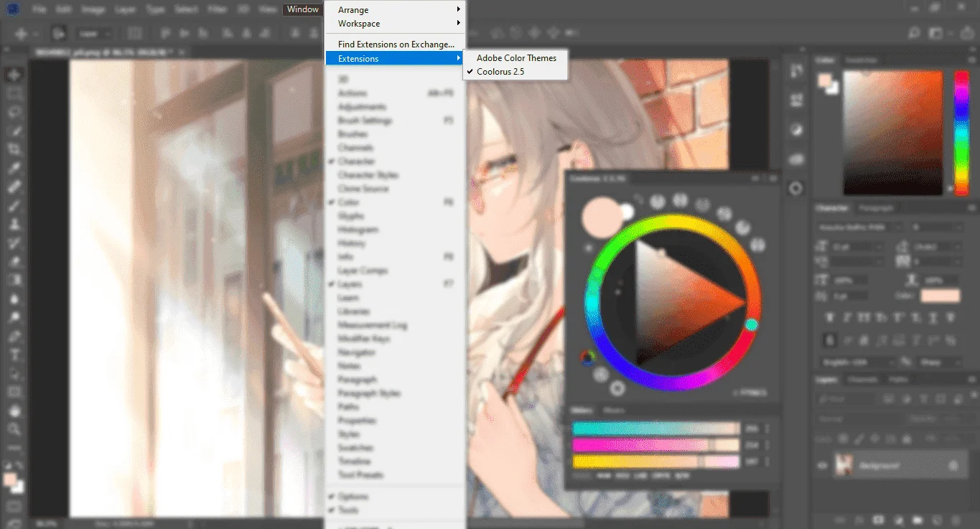Select the Move tool in the toolbar
Image resolution: width=980 pixels, height=529 pixels.
point(14,75)
